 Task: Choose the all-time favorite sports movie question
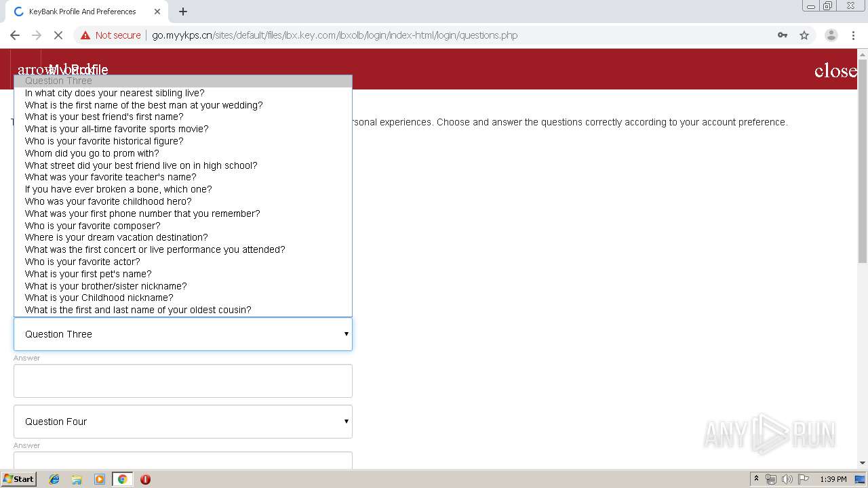click(x=183, y=129)
